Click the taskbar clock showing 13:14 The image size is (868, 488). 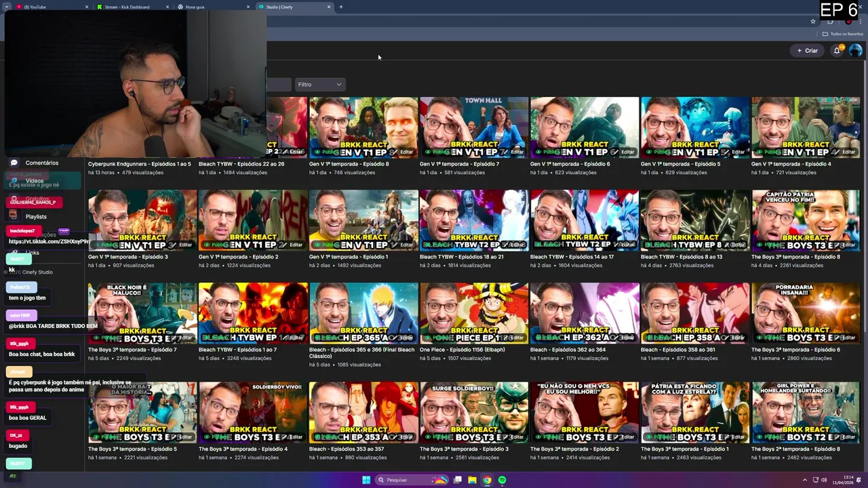842,480
